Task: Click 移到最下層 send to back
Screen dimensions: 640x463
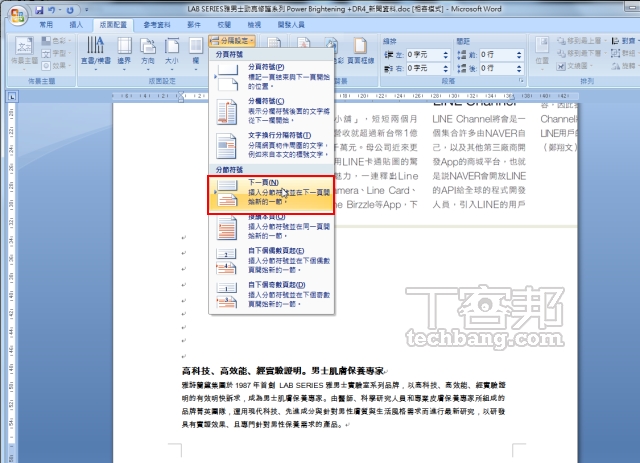Action: point(580,53)
